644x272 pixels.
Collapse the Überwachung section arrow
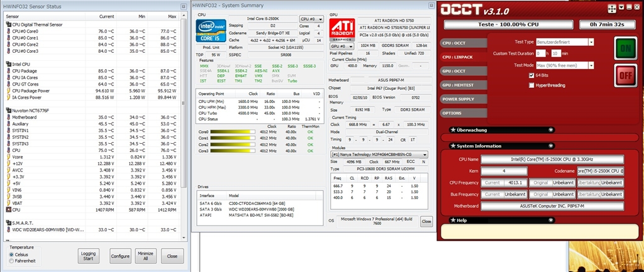[551, 130]
